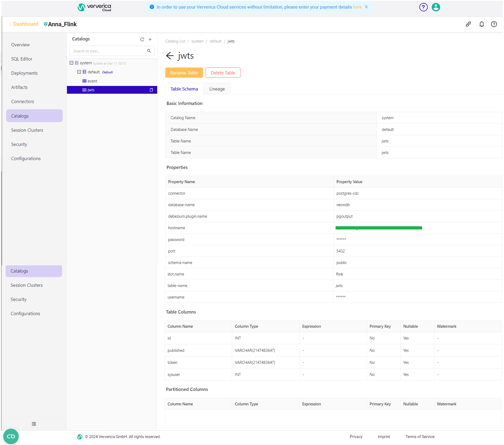Switch to the Lineage tab
504x445 pixels.
[217, 89]
